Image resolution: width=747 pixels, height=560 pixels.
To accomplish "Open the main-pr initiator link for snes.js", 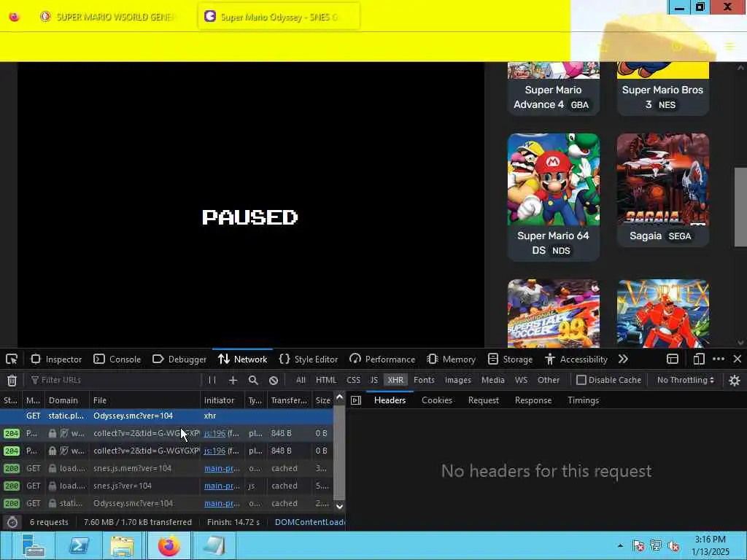I will [x=222, y=486].
